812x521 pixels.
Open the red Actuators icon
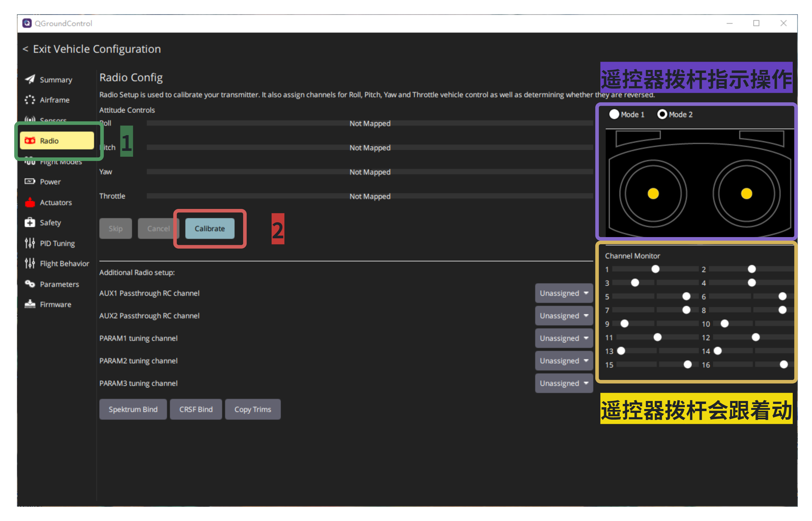click(30, 202)
